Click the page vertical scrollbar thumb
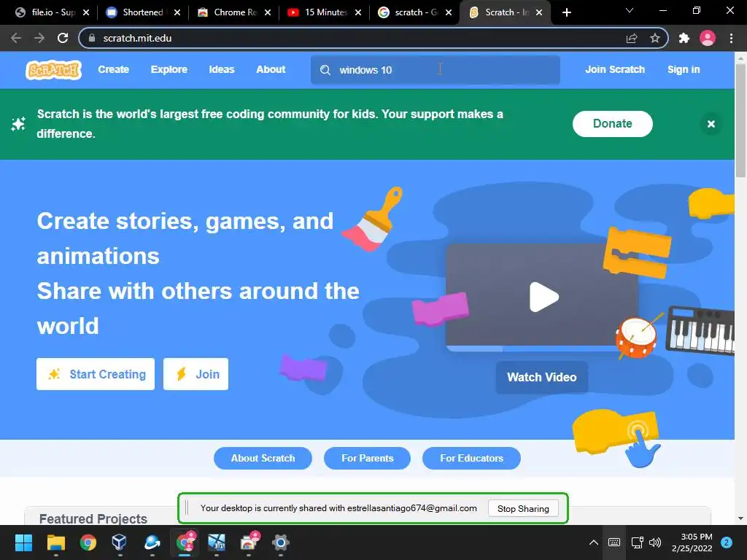 (740, 120)
